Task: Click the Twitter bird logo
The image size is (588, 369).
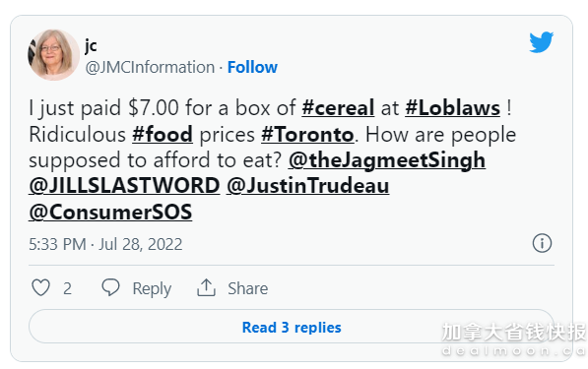Action: point(541,42)
